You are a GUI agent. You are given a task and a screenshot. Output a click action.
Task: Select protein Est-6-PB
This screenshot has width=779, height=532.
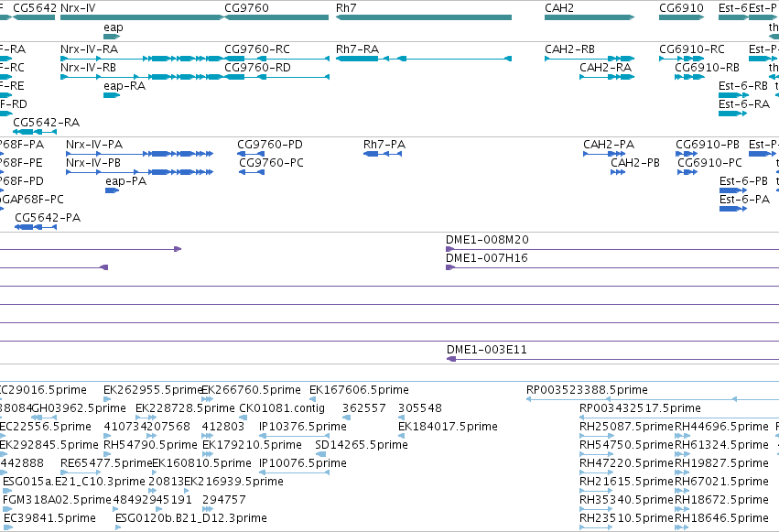tap(733, 190)
